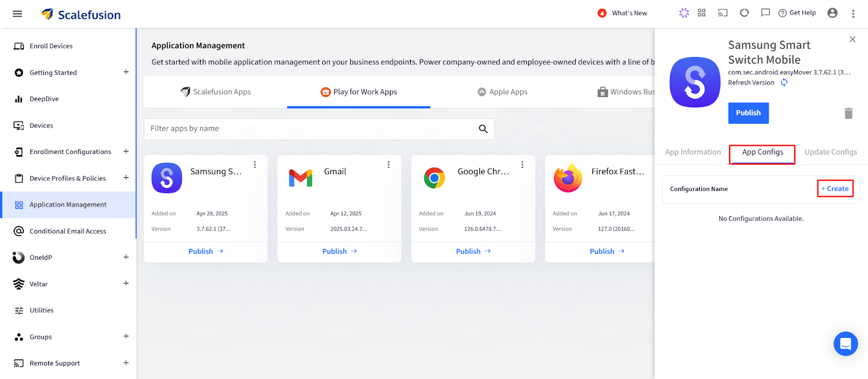This screenshot has width=868, height=379.
Task: Expand Device Profiles & Policies plus icon
Action: click(x=126, y=177)
